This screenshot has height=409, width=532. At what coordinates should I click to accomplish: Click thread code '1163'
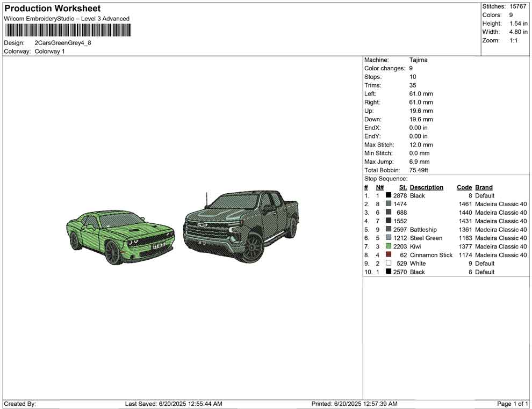(465, 238)
